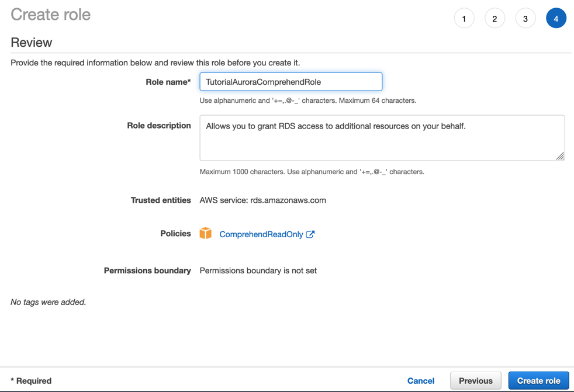Click the No tags were added note
This screenshot has height=392, width=574.
[49, 302]
